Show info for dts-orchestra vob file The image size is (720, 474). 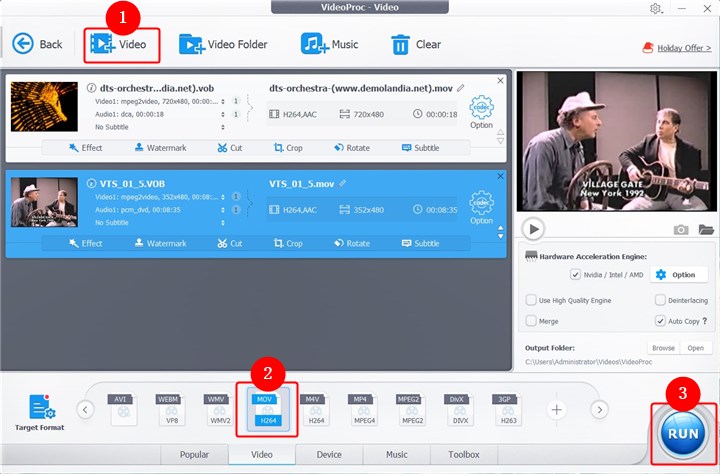[91, 88]
